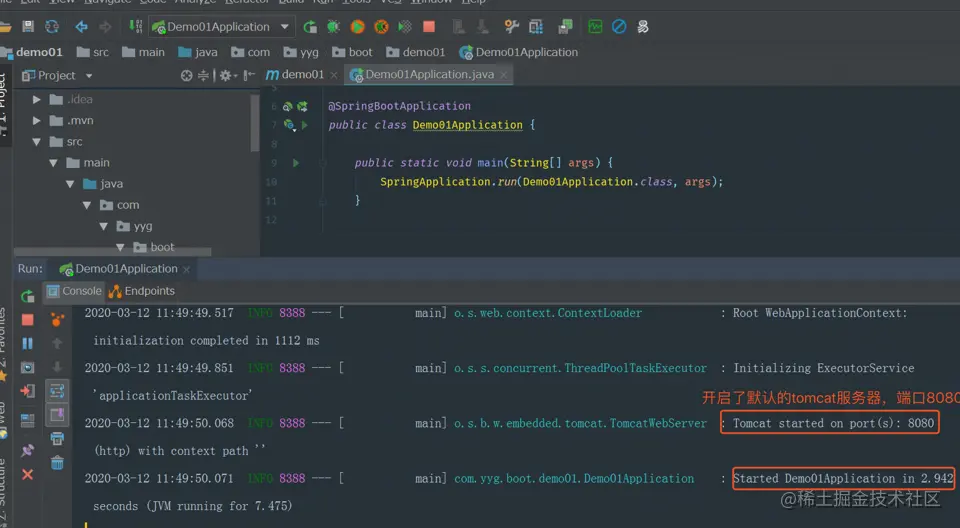
Task: Click the Save All toolbar icon
Action: point(28,26)
